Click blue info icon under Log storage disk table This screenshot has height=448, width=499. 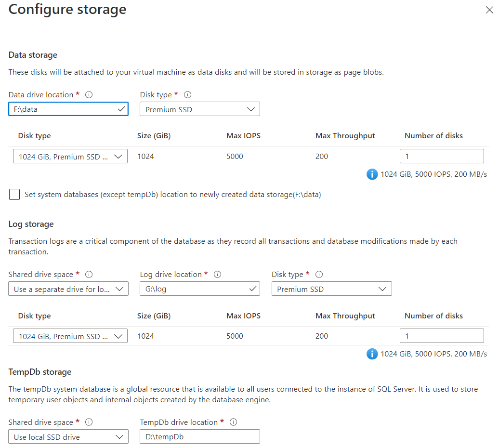click(372, 354)
